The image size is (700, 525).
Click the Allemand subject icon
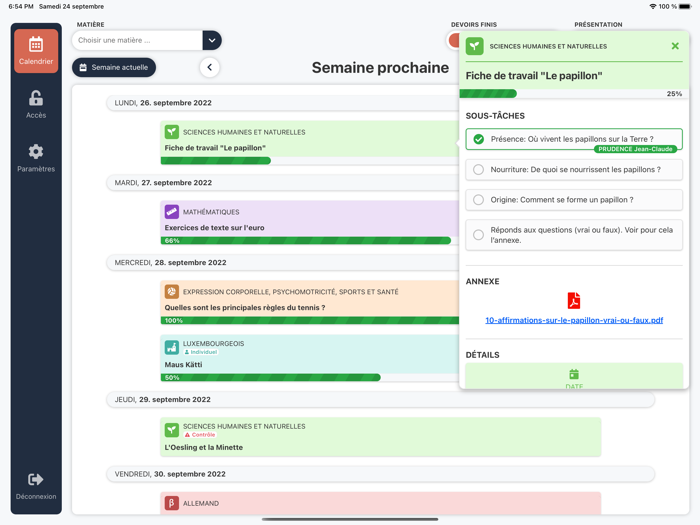tap(172, 503)
